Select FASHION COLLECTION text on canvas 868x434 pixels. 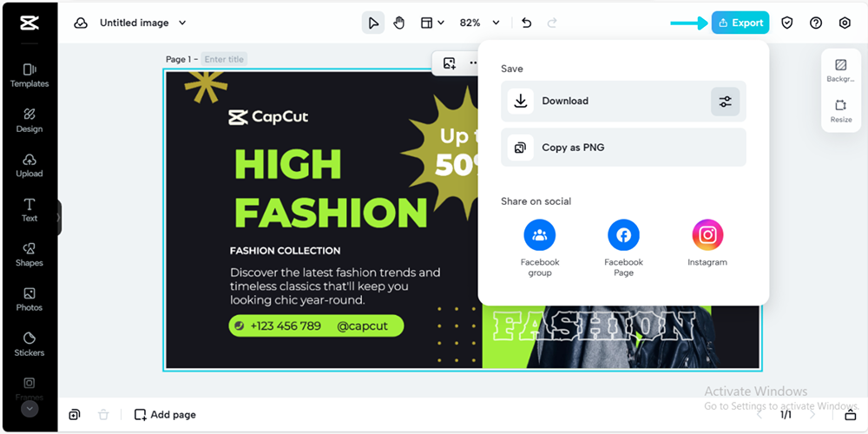coord(285,251)
